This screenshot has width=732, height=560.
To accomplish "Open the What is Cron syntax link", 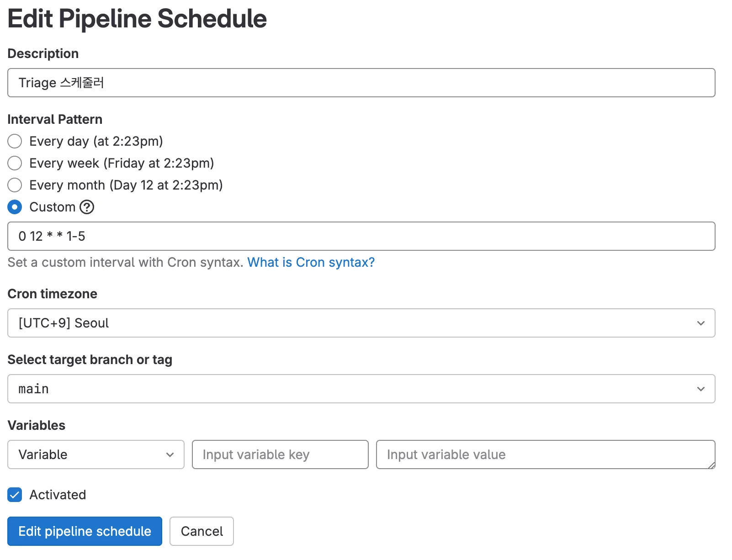I will (x=311, y=262).
